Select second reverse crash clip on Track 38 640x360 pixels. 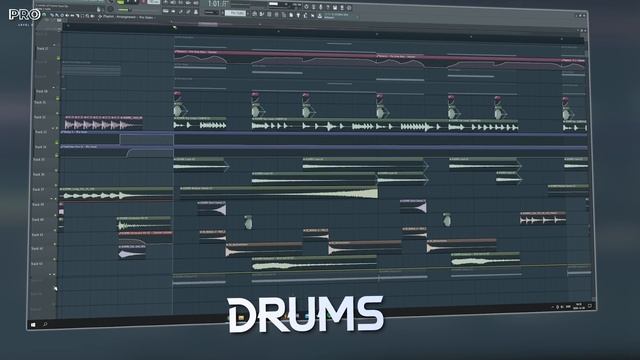tap(413, 206)
